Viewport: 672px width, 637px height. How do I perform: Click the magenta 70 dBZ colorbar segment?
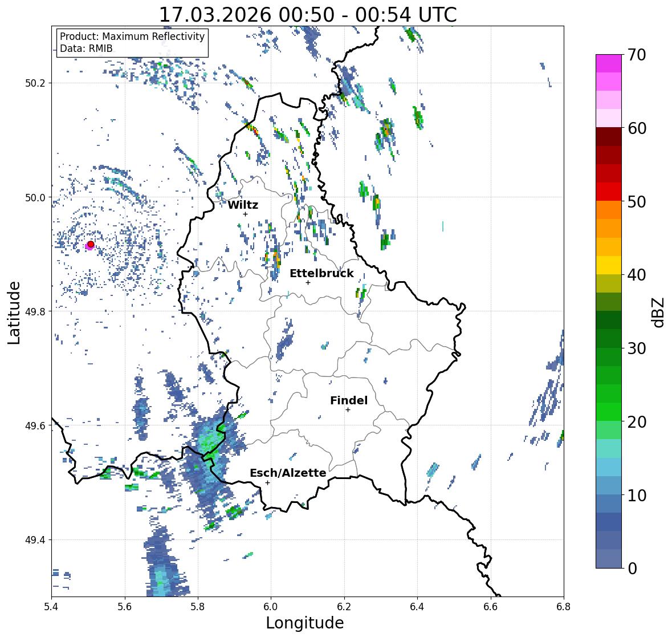609,63
